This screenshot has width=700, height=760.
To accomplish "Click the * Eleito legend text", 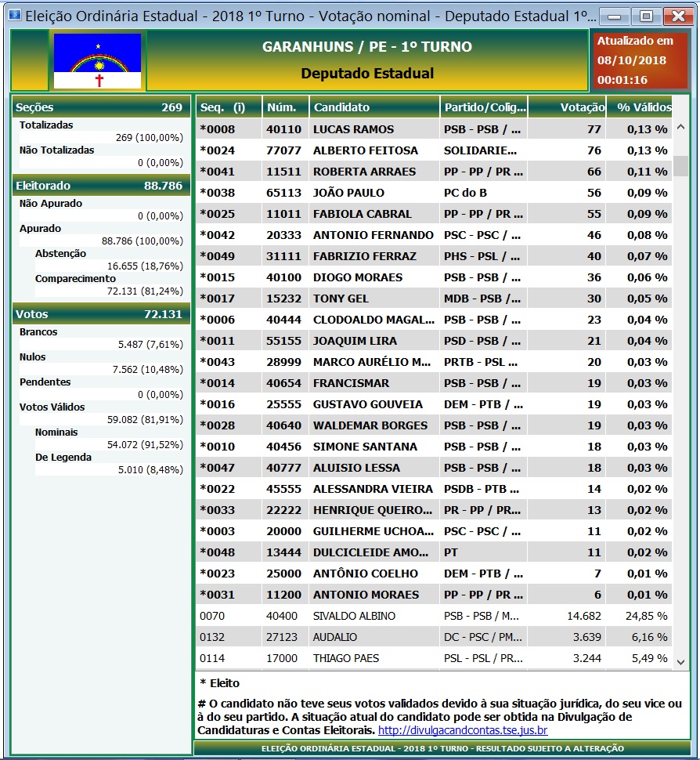I will [x=220, y=683].
